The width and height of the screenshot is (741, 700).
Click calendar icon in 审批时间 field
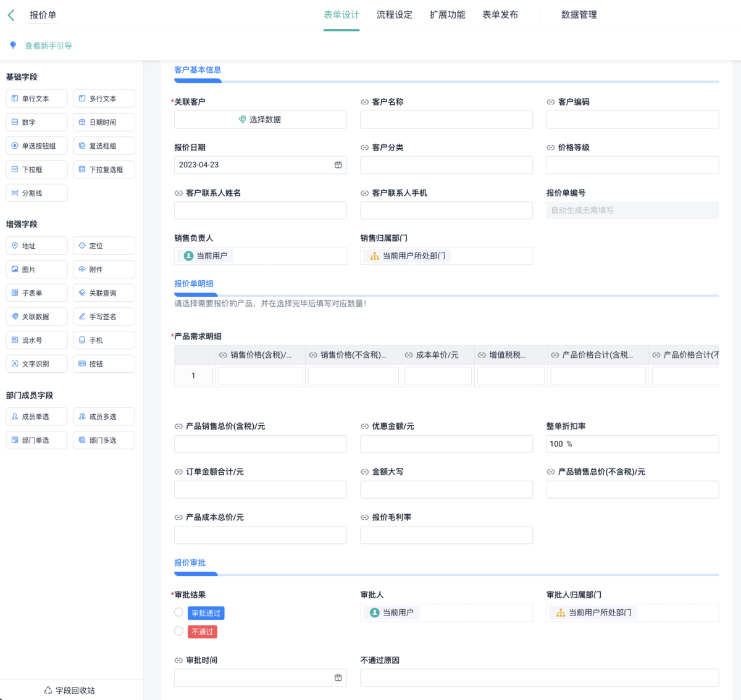point(338,678)
